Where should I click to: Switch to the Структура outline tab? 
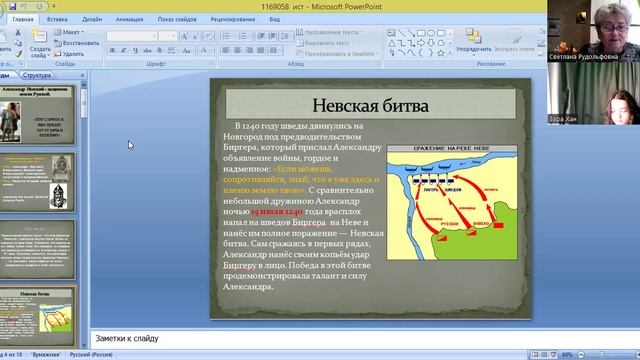coord(37,75)
